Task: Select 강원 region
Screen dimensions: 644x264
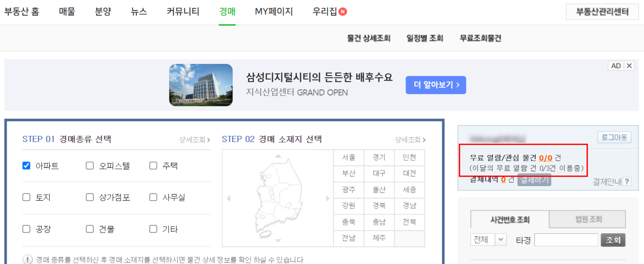Action: (348, 206)
